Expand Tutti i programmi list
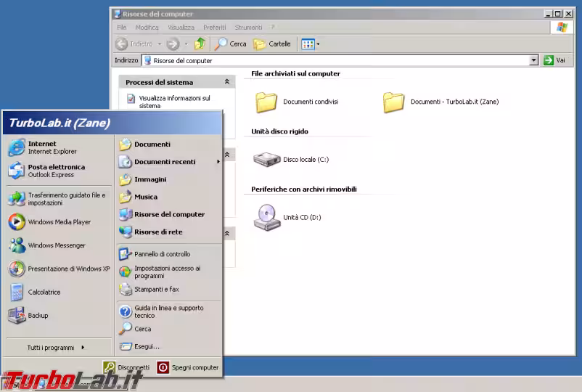582x392 pixels. pos(55,348)
